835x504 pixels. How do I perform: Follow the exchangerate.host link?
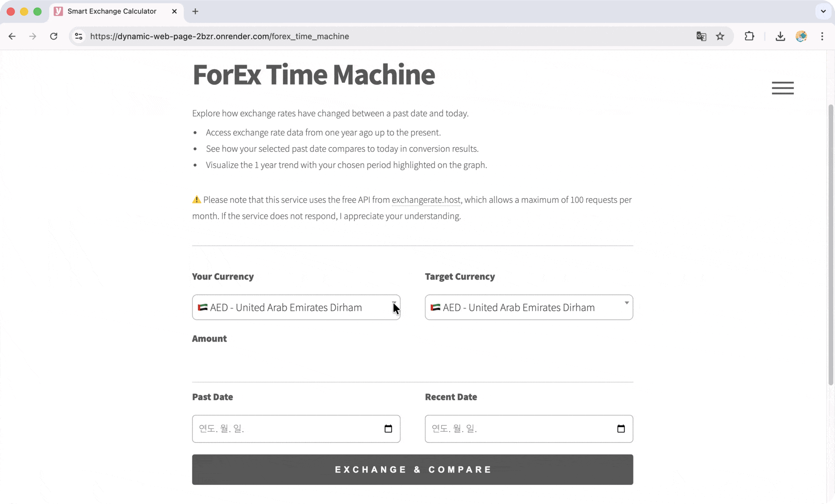tap(425, 200)
